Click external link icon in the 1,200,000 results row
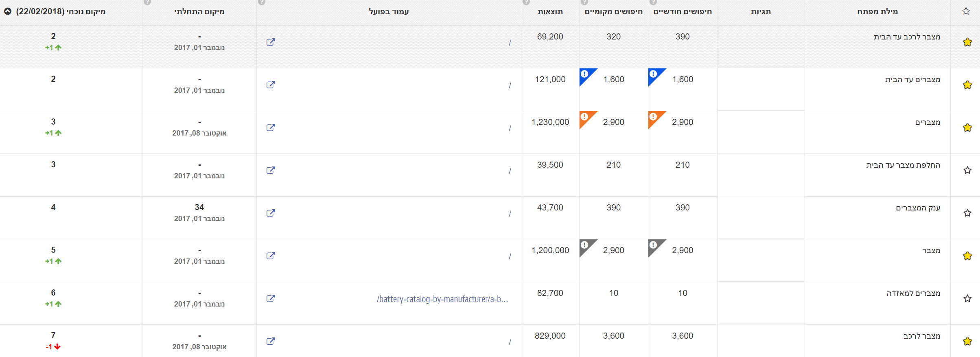Viewport: 980px width, 357px height. pos(271,256)
